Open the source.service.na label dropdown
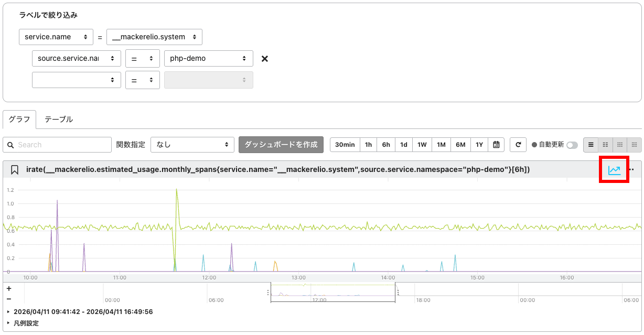The image size is (644, 335). point(77,58)
